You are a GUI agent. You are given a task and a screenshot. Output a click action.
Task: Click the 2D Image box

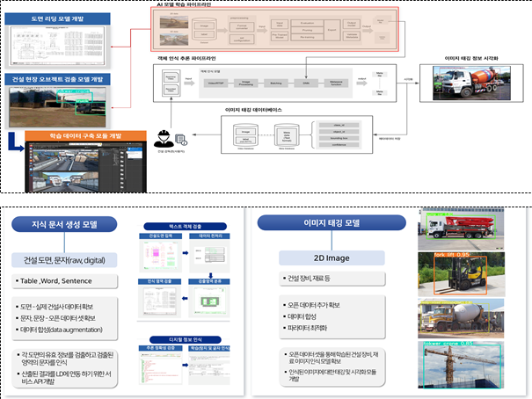[x=332, y=258]
